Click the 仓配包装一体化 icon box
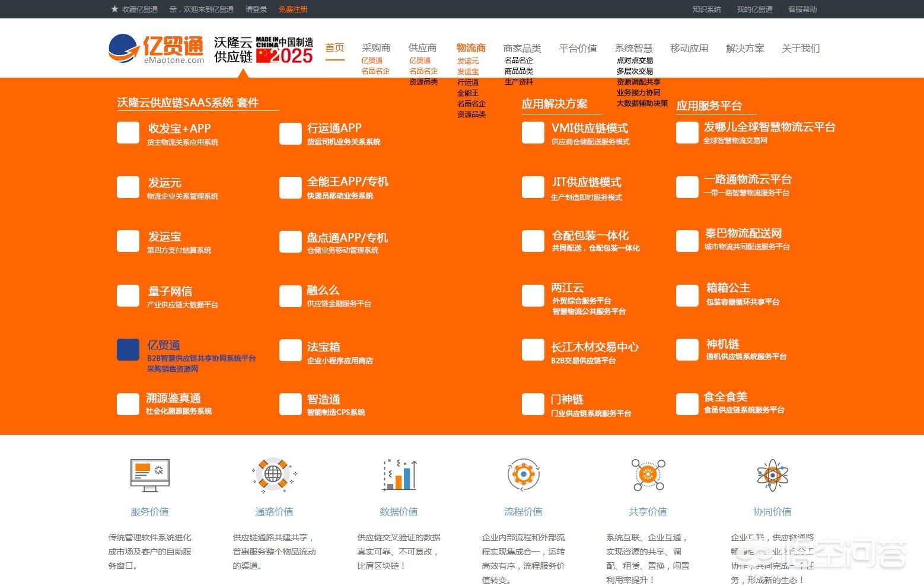 click(x=533, y=241)
